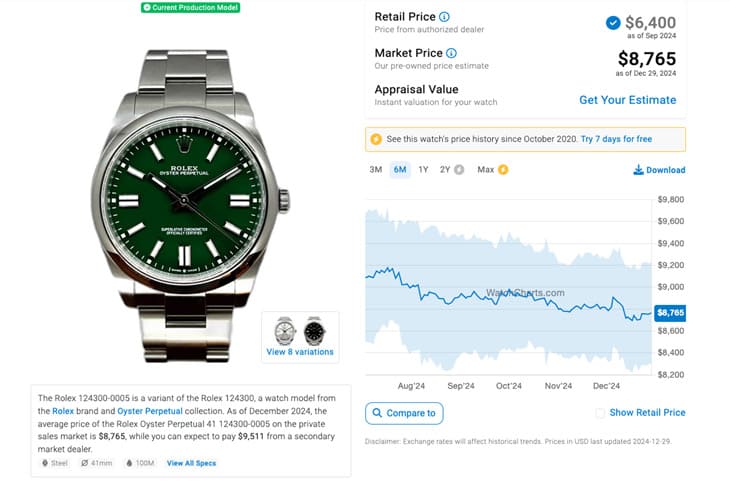Viewport: 730px width, 482px height.
Task: Click the Download chart icon
Action: coord(638,170)
